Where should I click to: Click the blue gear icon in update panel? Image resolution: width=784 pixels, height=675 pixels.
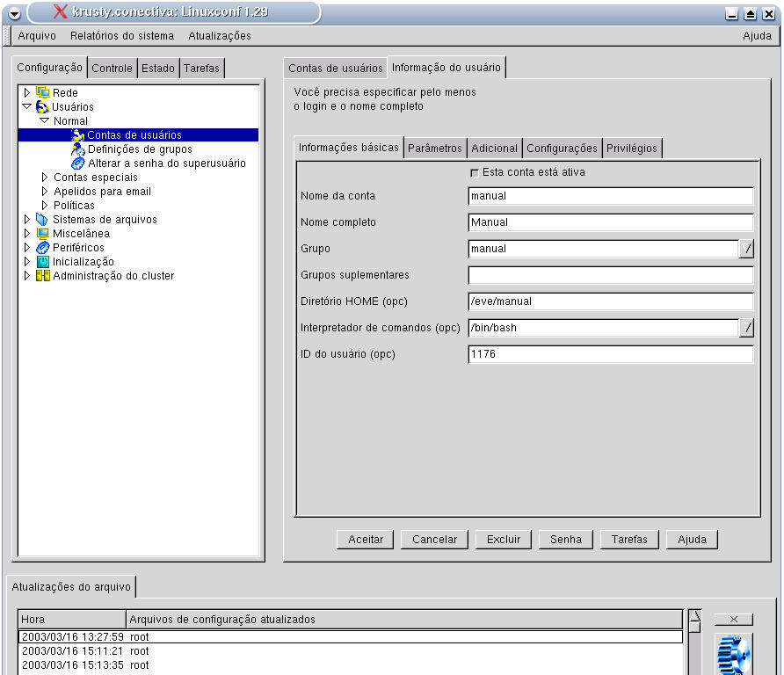733,655
